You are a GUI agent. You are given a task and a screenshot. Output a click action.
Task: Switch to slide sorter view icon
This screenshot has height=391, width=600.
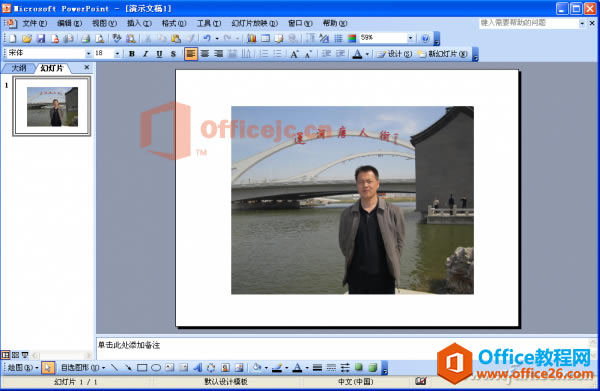click(15, 355)
